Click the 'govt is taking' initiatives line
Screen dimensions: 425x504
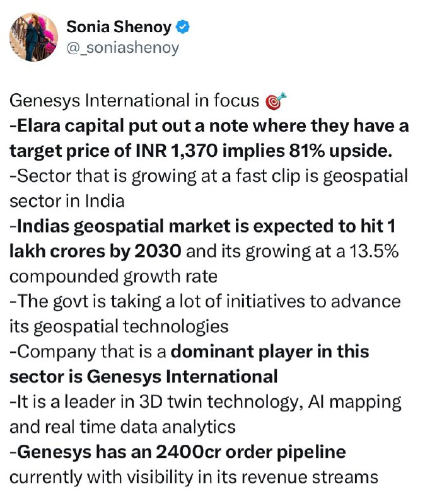[x=206, y=302]
